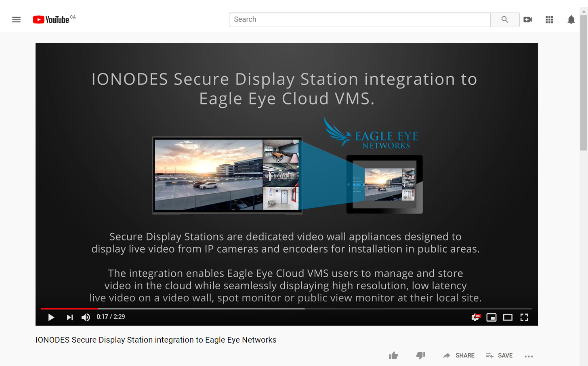Open video settings gear
The image size is (588, 366).
tap(476, 318)
